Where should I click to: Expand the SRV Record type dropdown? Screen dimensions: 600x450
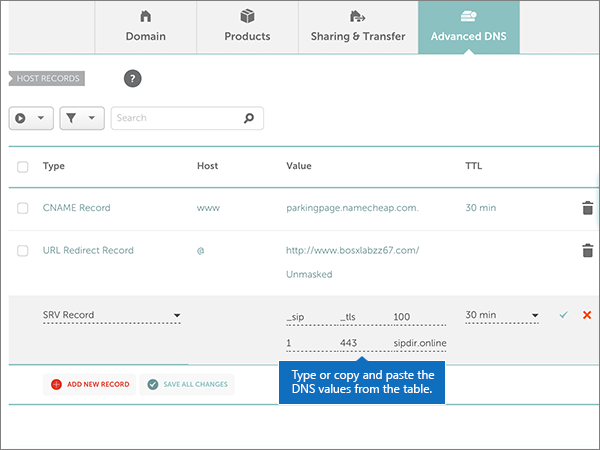111,315
